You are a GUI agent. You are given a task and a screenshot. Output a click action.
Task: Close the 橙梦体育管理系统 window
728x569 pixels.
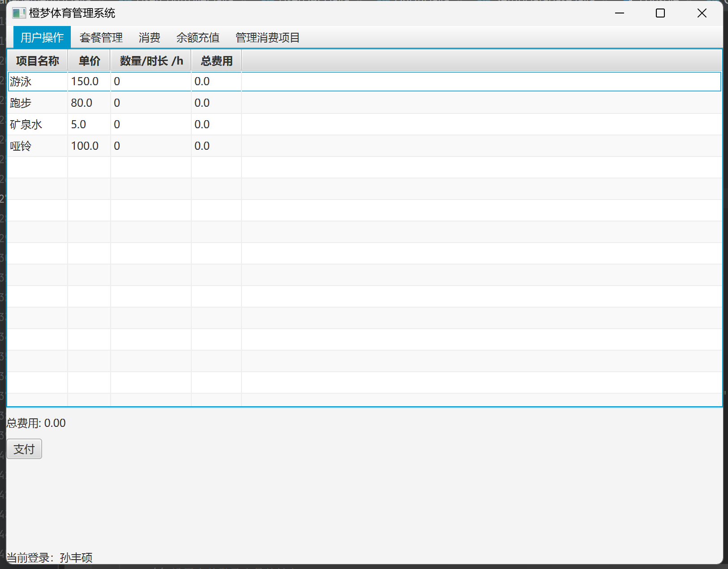coord(702,13)
